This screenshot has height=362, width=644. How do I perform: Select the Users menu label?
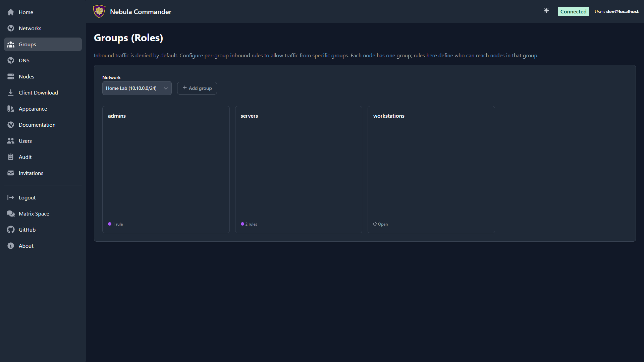click(x=25, y=141)
